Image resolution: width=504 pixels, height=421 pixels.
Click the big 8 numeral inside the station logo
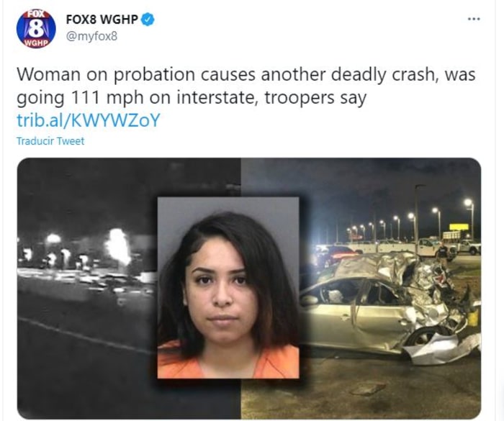pos(36,29)
